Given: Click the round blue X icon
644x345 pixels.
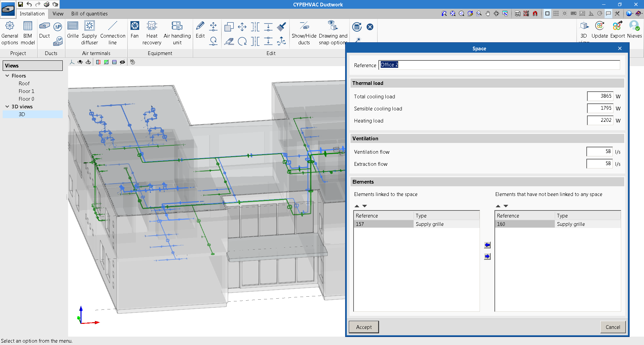Looking at the screenshot, I should 370,27.
